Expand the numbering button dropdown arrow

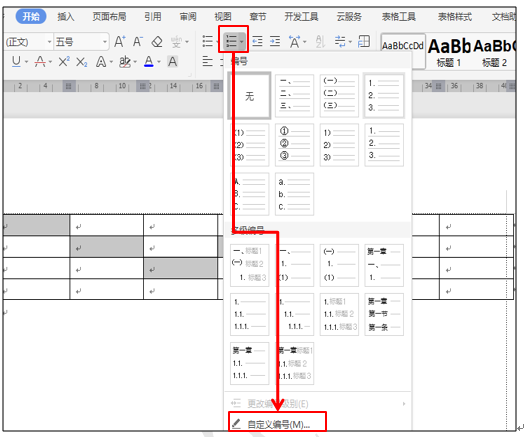click(x=242, y=42)
